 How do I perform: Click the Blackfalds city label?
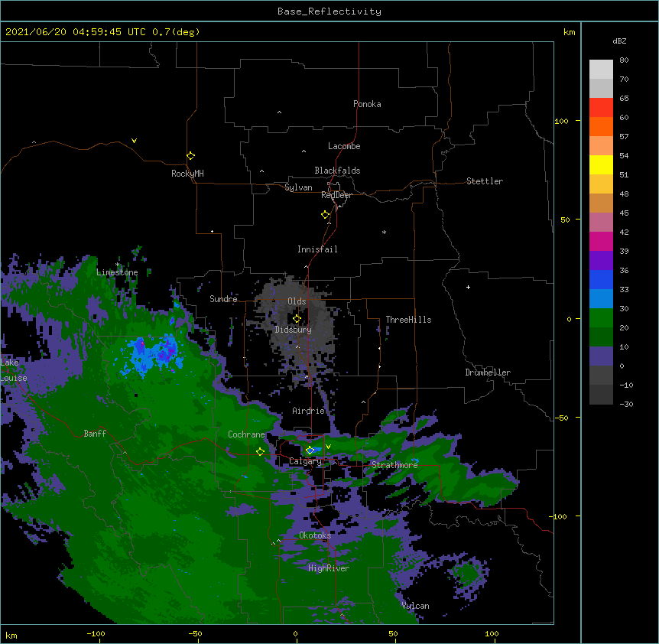click(337, 171)
